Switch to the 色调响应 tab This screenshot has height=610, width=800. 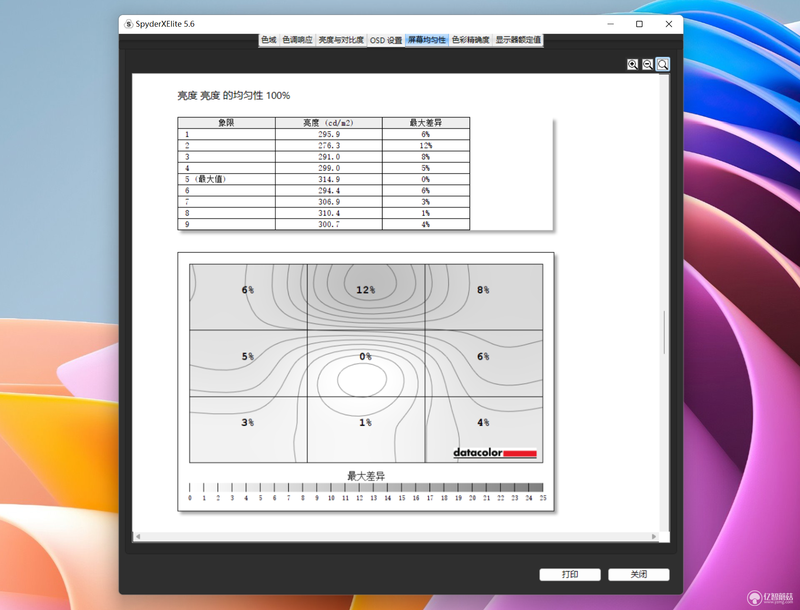point(297,40)
